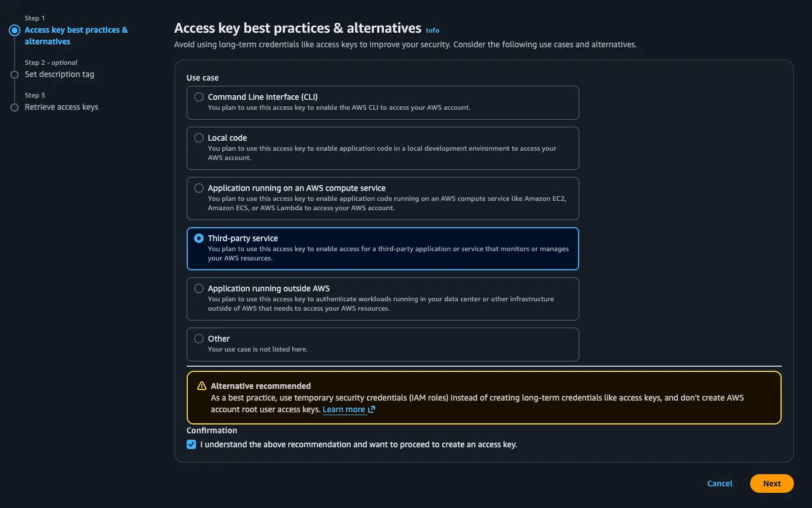Cancel the access key creation
Viewport: 812px width, 508px height.
click(719, 483)
